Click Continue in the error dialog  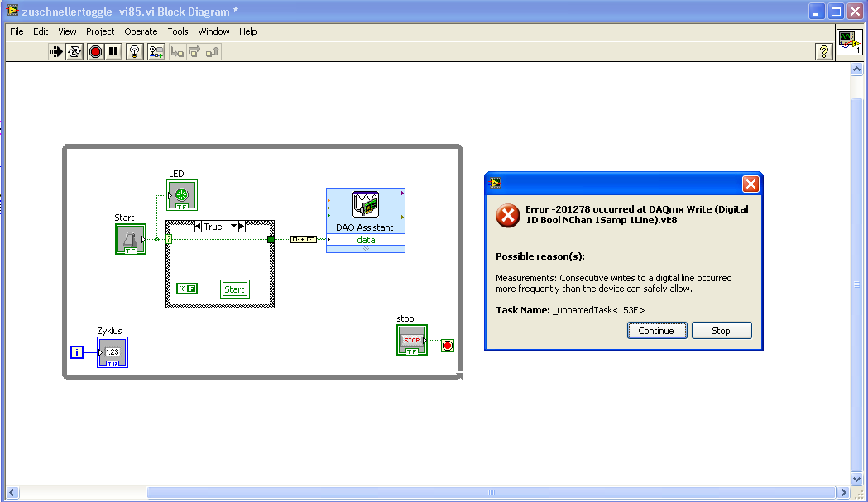coord(657,331)
